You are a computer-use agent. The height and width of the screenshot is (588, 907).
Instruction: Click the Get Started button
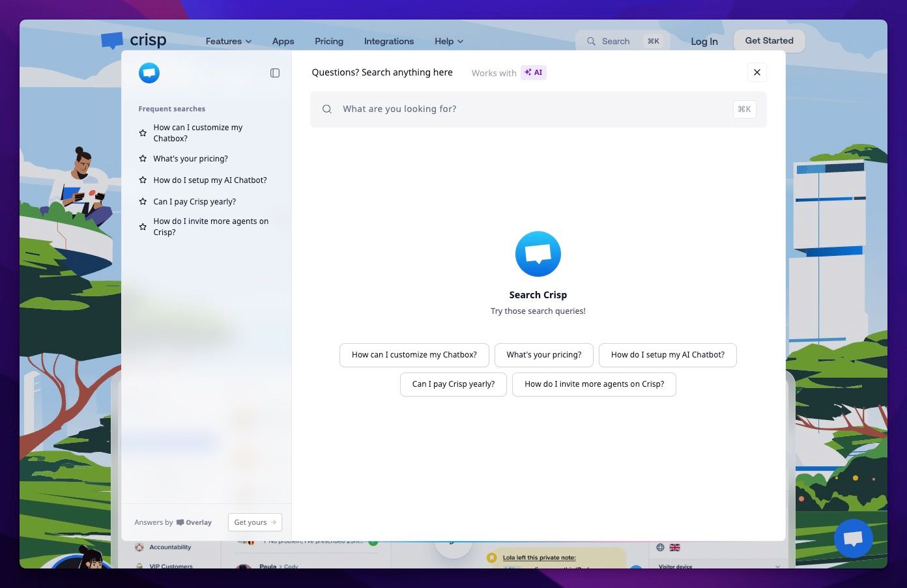point(770,40)
